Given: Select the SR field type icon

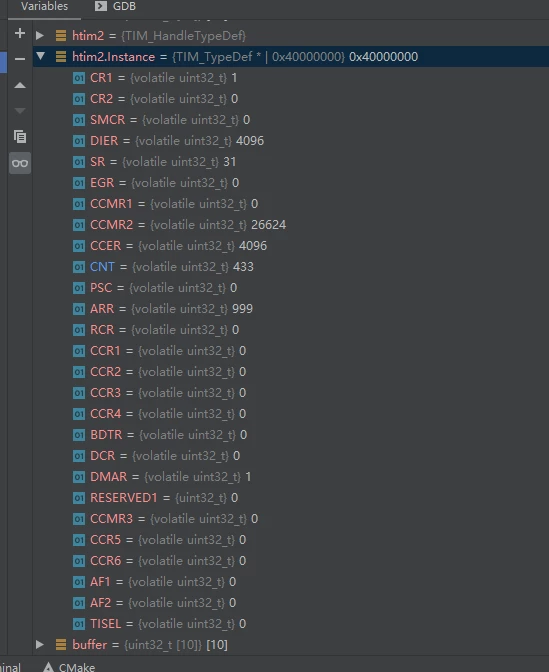Looking at the screenshot, I should [x=79, y=162].
